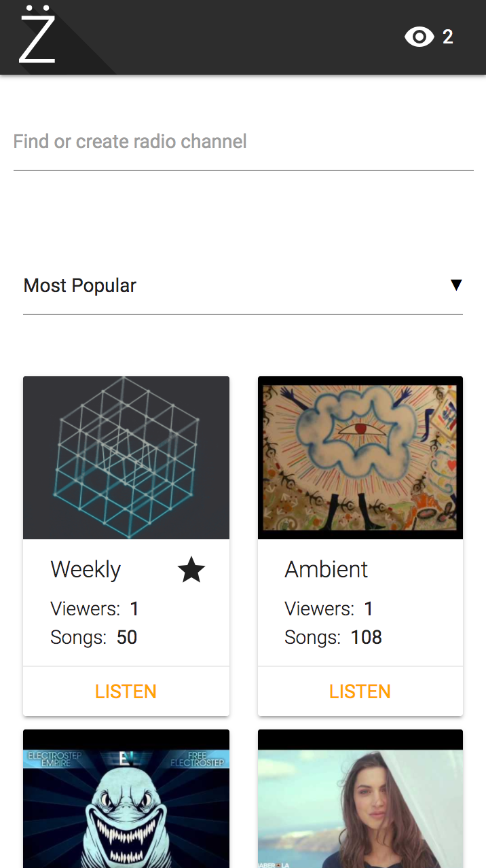Click Songs: 108 on Ambient card
Image resolution: width=486 pixels, height=868 pixels.
tap(333, 637)
